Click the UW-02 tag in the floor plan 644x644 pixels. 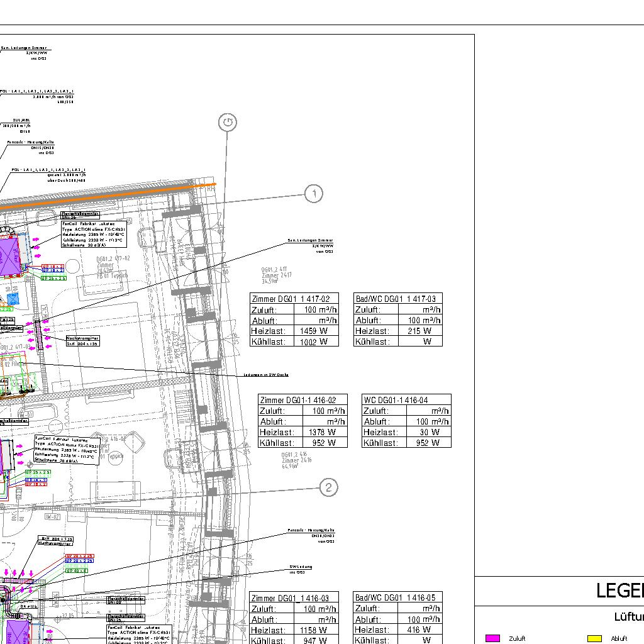[52, 516]
